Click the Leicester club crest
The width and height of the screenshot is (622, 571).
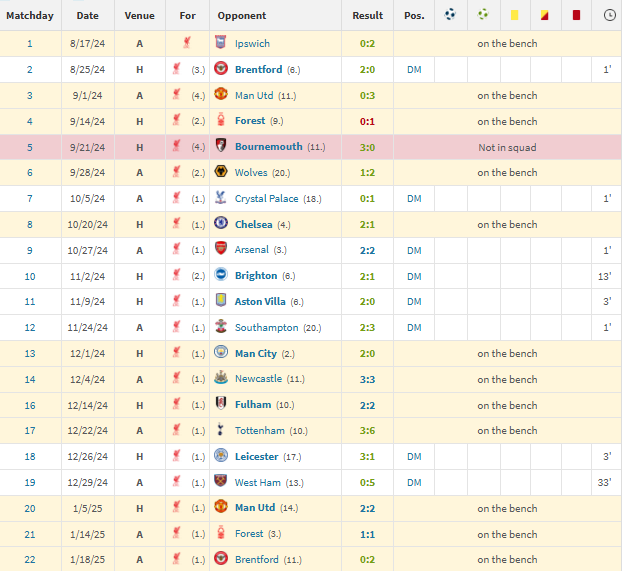221,456
